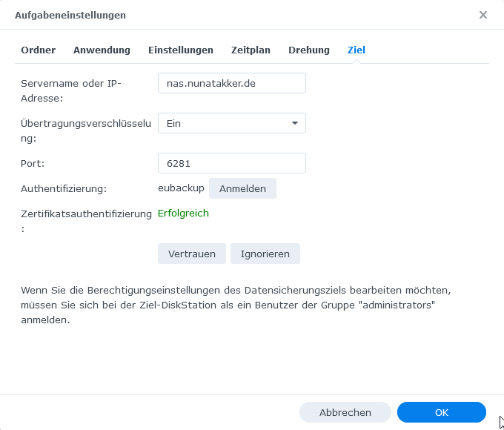Click the server name field nas.nunatakker.de
The image size is (504, 430).
(231, 83)
